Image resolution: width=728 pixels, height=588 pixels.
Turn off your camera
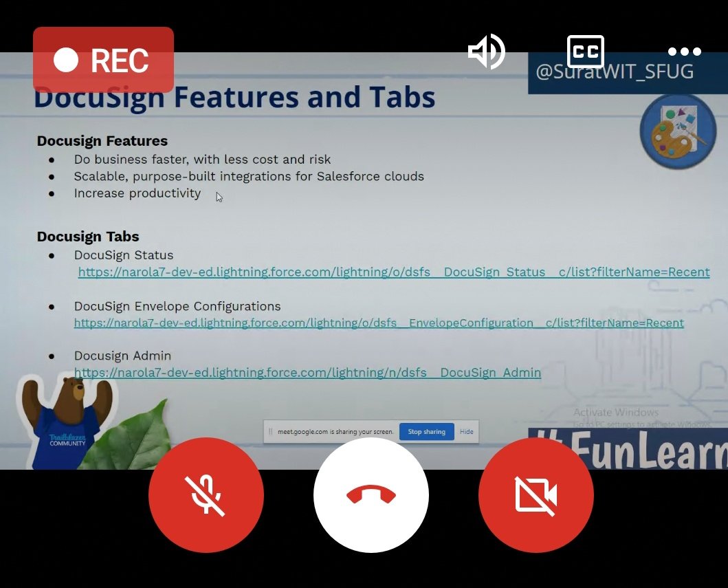pyautogui.click(x=536, y=494)
